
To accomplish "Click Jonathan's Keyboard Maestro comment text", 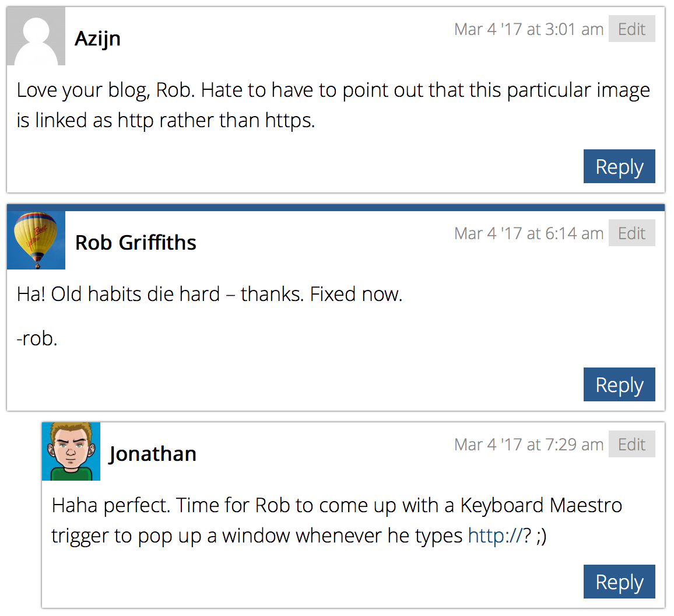I will click(336, 520).
